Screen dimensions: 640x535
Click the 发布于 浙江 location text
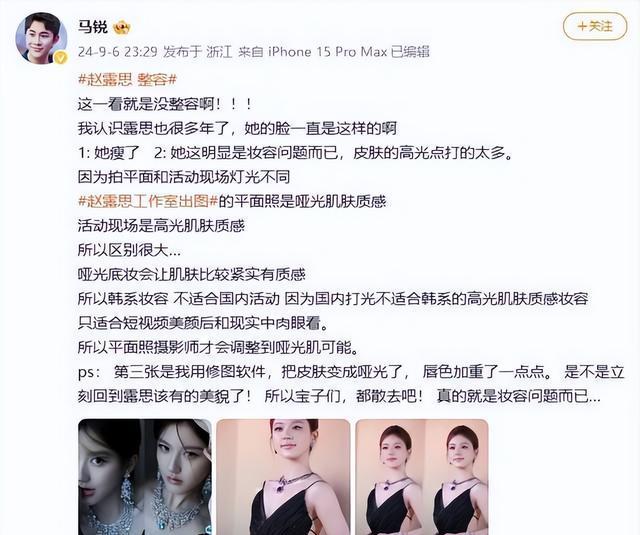pos(198,52)
